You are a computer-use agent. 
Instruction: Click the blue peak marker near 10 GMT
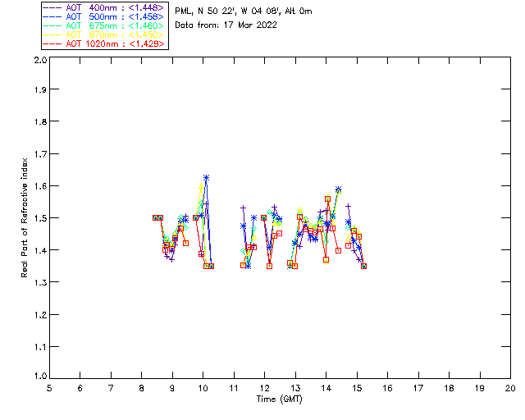(x=206, y=177)
